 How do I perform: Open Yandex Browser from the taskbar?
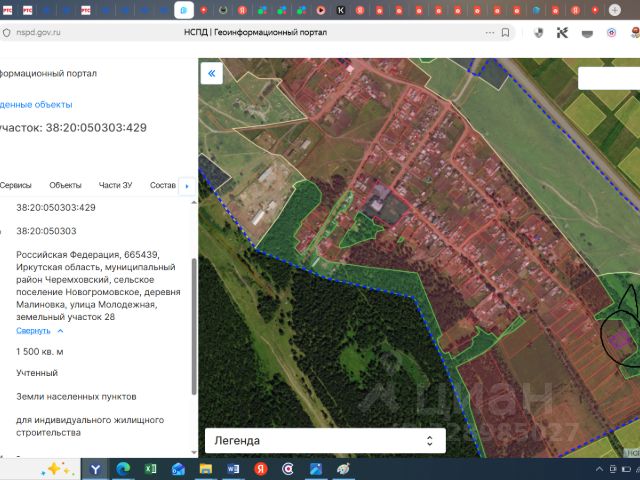[96, 469]
